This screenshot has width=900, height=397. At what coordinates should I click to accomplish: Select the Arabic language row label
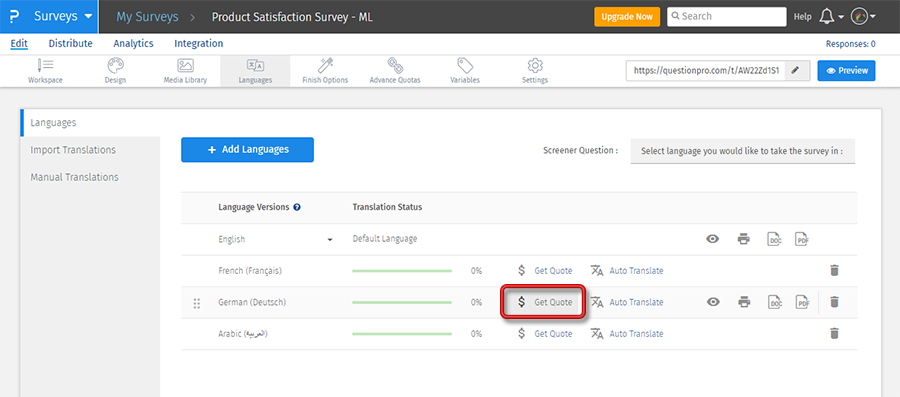click(x=243, y=333)
